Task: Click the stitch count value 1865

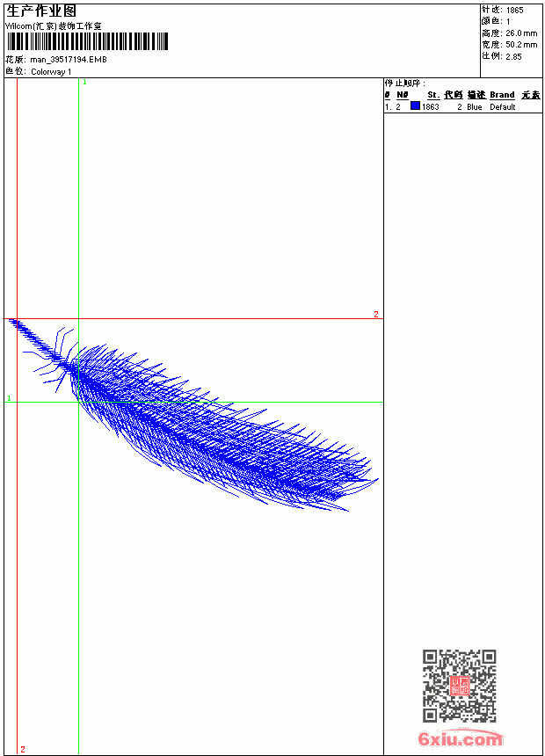Action: (x=514, y=11)
